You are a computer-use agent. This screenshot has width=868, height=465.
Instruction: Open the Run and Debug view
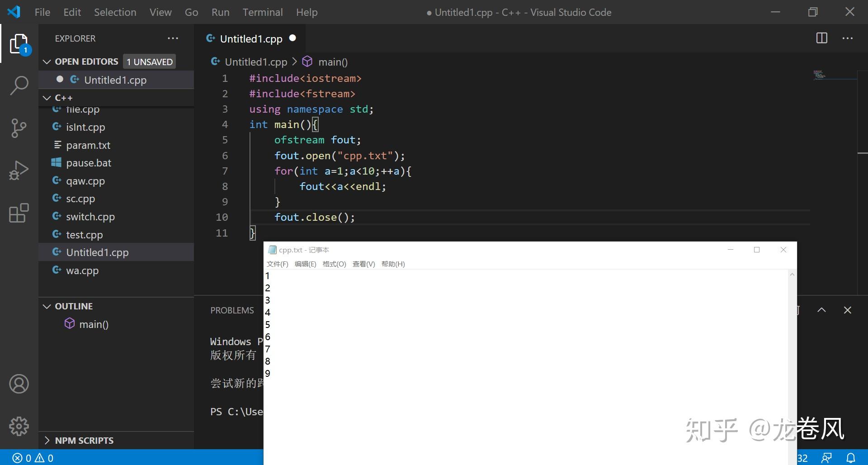[19, 171]
